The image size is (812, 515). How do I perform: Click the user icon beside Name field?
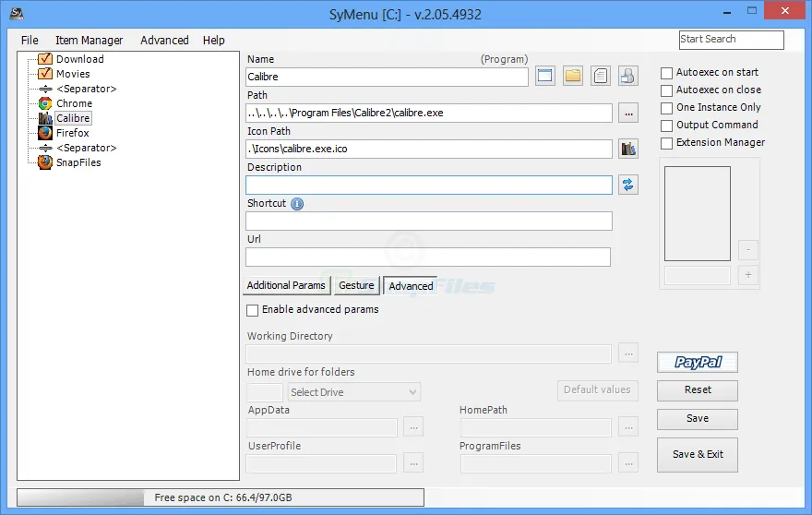click(x=627, y=76)
